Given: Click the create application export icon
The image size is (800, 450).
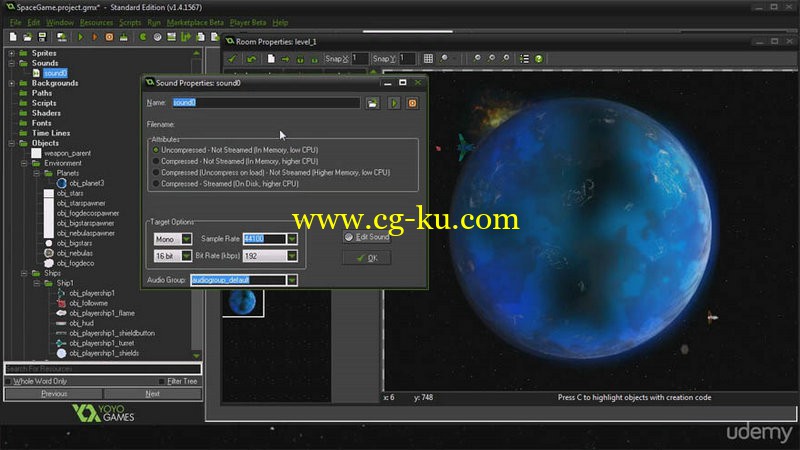Looking at the screenshot, I should pos(62,37).
